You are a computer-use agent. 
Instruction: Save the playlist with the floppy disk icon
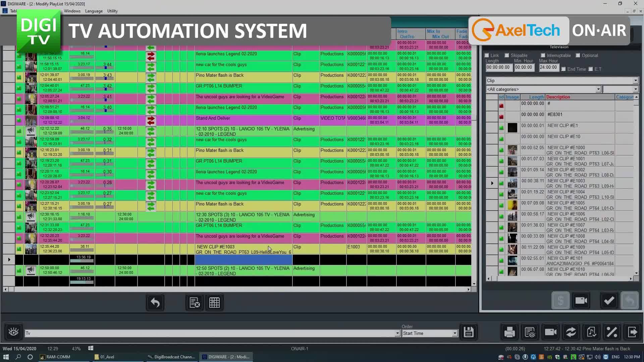[x=469, y=332]
